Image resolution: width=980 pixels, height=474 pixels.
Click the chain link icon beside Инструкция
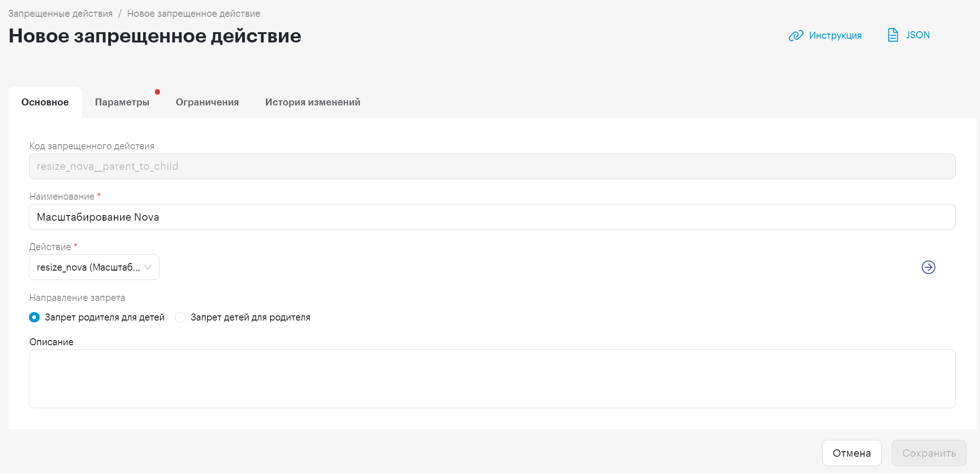tap(796, 35)
